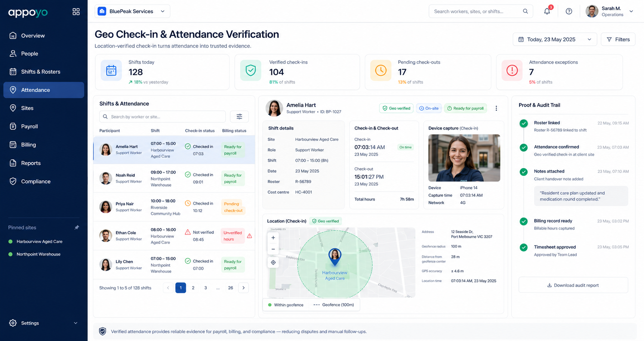Click the table filter sliders icon
This screenshot has height=341, width=644.
click(x=239, y=117)
